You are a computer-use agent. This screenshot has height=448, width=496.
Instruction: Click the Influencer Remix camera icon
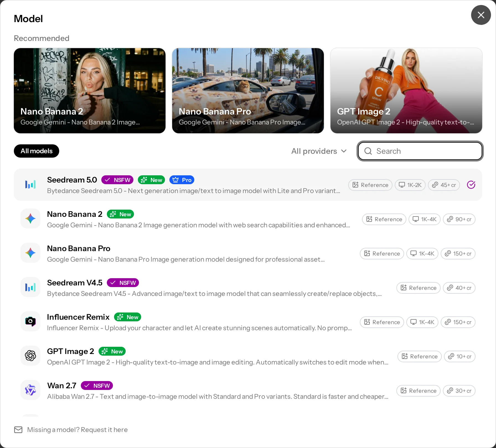pyautogui.click(x=30, y=322)
